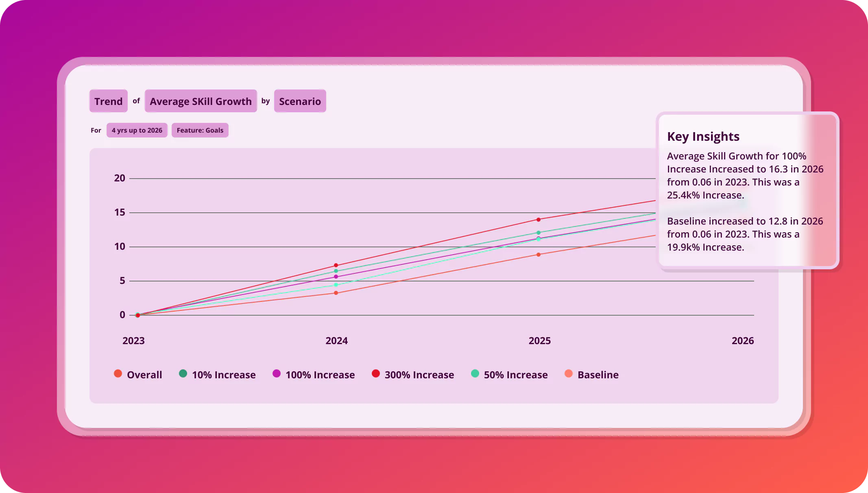Toggle the Overall legend dot
The width and height of the screenshot is (868, 493).
click(x=118, y=374)
